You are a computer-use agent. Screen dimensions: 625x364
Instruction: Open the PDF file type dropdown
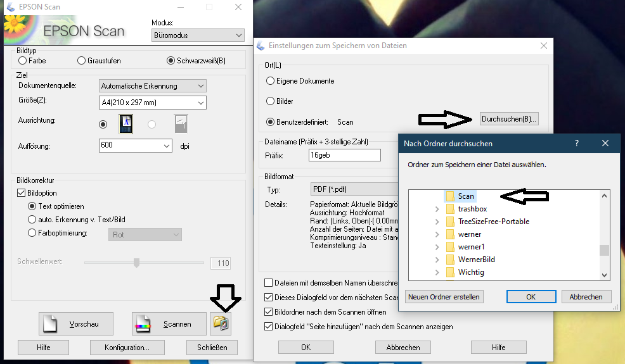354,189
